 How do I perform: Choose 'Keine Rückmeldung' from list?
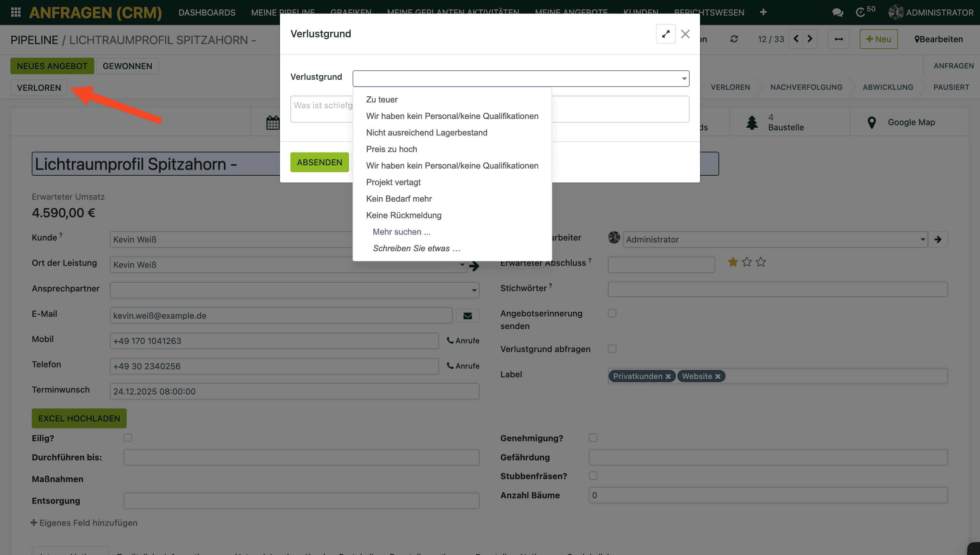[x=403, y=215]
